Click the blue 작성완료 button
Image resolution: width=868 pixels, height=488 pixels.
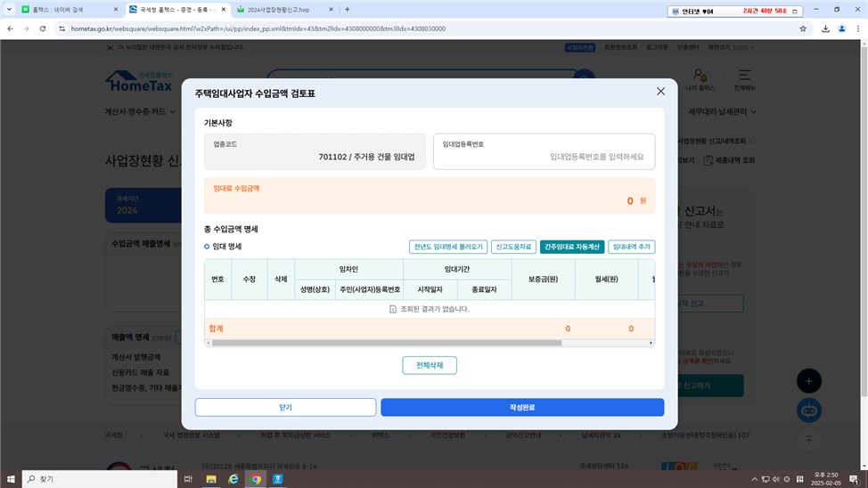522,407
